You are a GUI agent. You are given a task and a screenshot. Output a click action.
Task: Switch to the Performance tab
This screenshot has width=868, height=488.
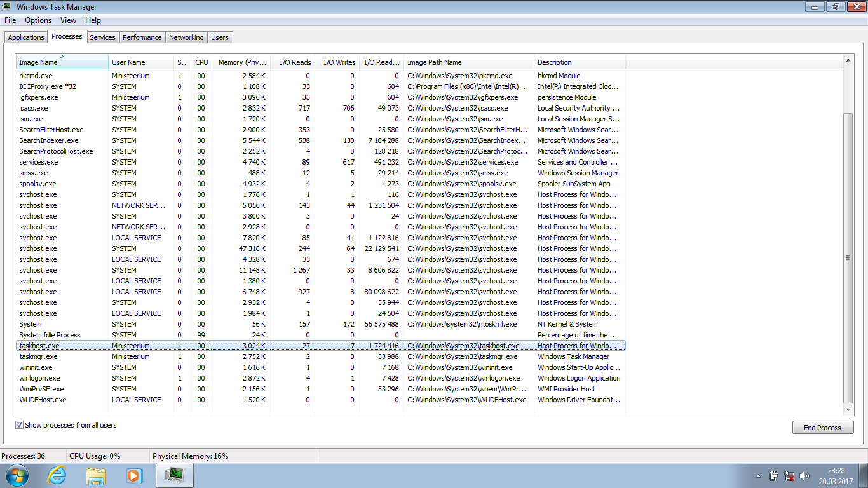[142, 37]
